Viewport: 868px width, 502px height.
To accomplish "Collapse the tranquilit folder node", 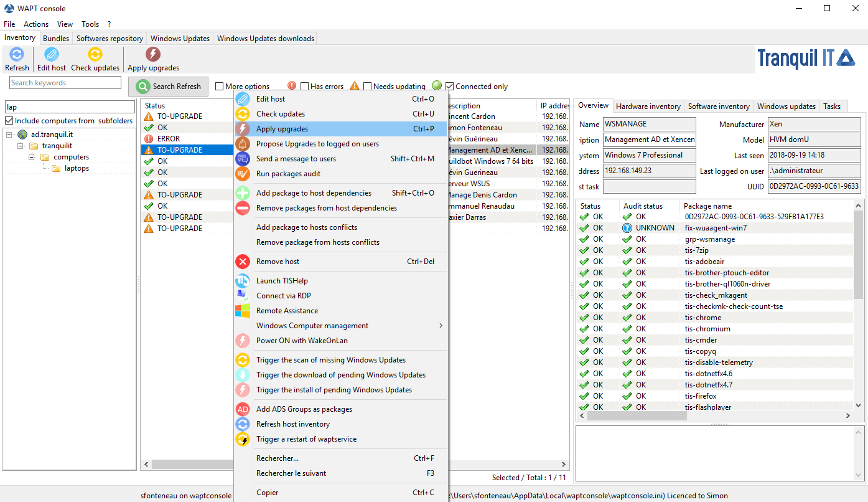I will (x=21, y=146).
